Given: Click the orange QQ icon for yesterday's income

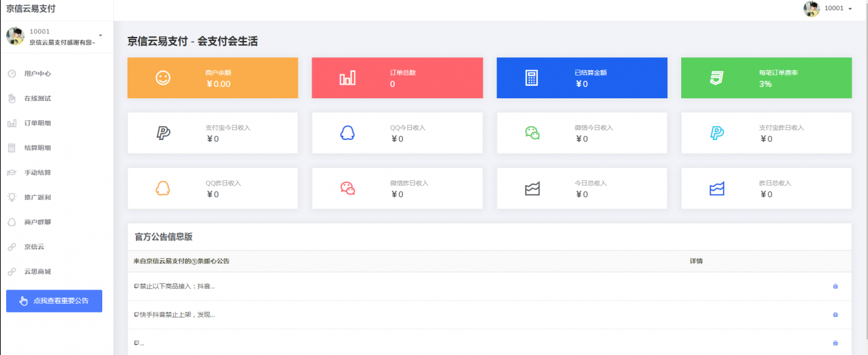Looking at the screenshot, I should tap(163, 188).
